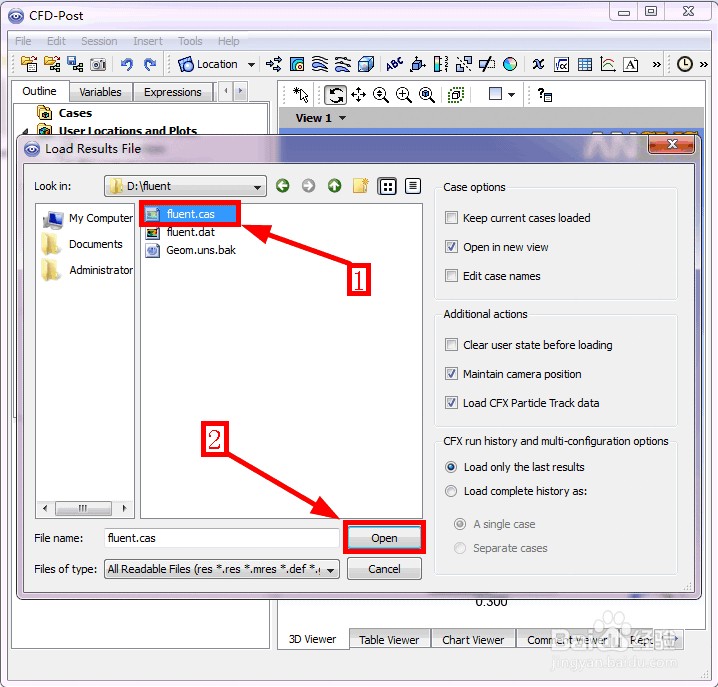The height and width of the screenshot is (687, 718).
Task: Open the Files of type dropdown
Action: click(x=222, y=569)
